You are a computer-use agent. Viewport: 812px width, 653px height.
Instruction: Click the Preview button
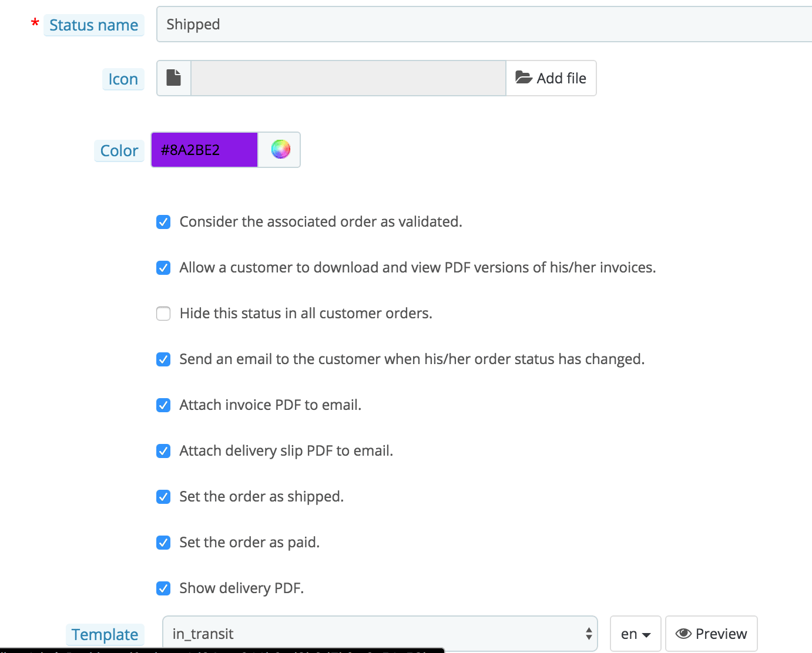tap(711, 634)
